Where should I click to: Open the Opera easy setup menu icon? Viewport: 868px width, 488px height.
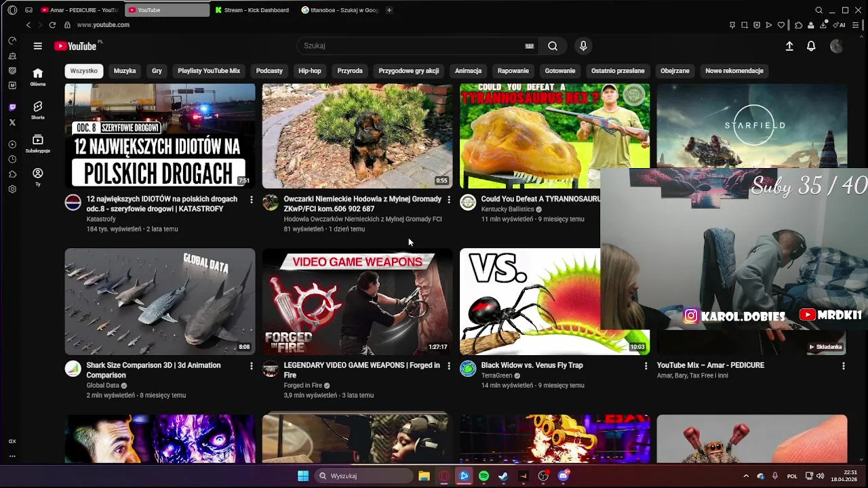point(856,25)
